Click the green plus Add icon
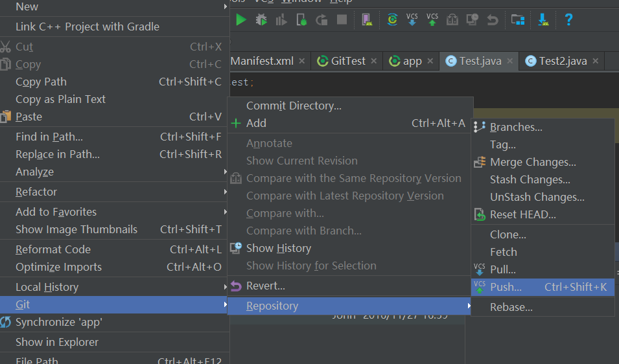 [236, 123]
